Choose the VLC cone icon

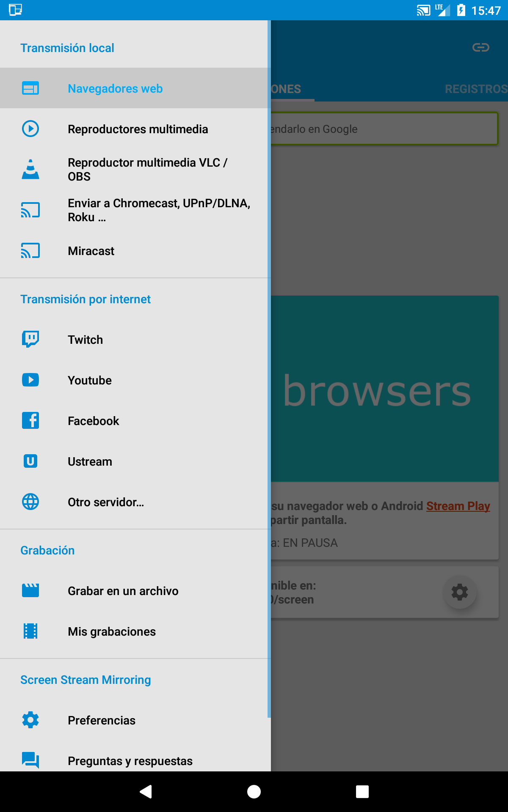click(x=30, y=169)
